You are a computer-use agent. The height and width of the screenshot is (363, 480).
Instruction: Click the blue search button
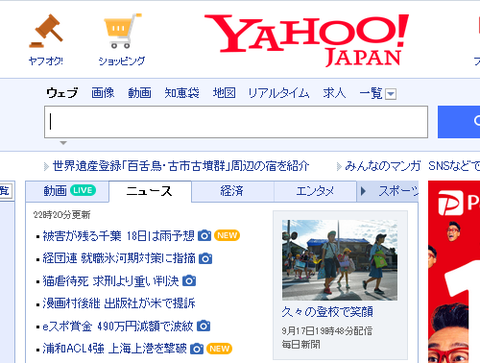(459, 122)
